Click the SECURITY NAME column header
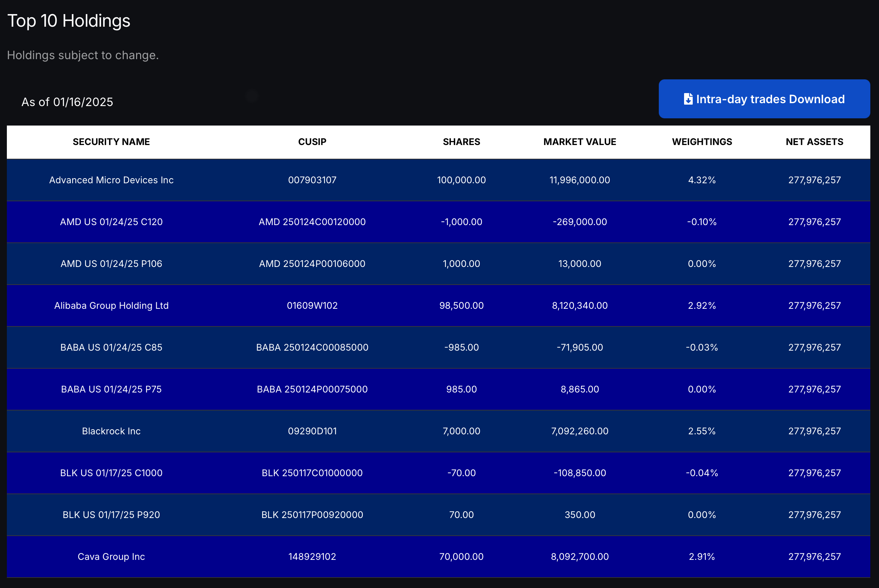 point(111,142)
